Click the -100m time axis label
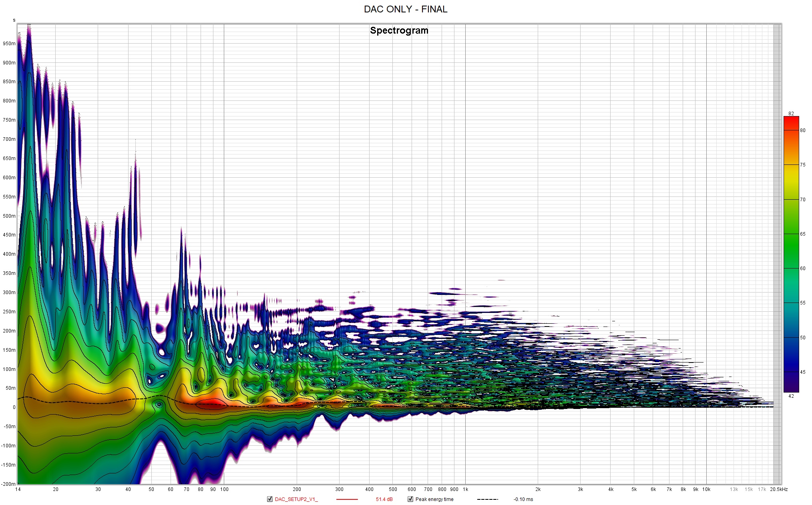The image size is (812, 505). click(x=8, y=446)
